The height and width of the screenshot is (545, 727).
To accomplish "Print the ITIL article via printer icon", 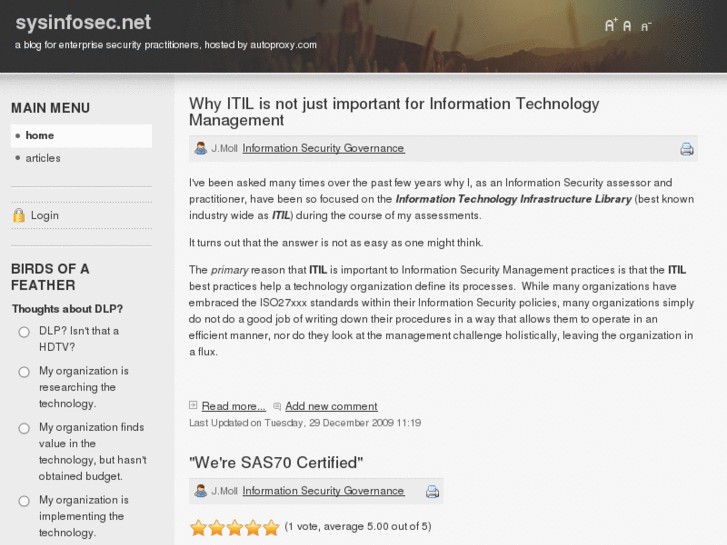I will click(x=687, y=149).
